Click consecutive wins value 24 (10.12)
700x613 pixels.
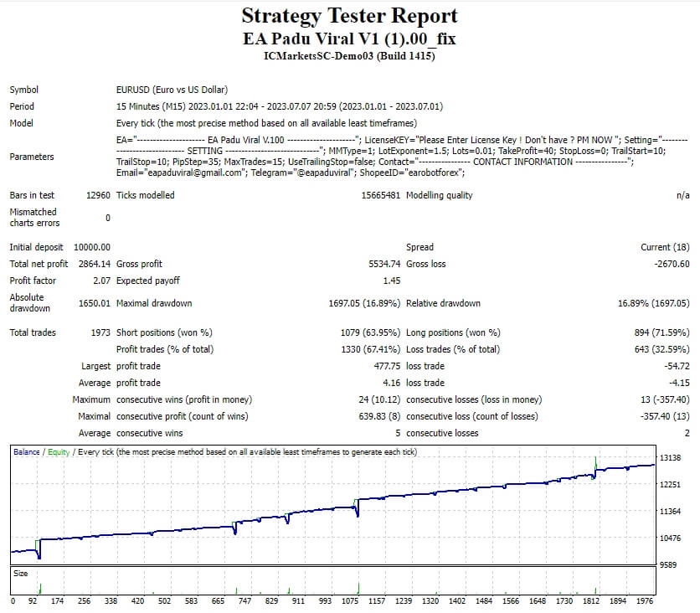379,399
